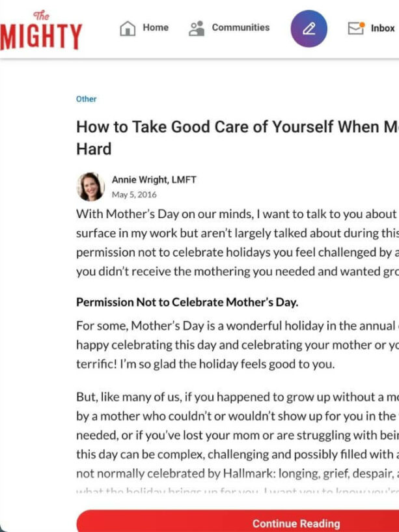
Task: Click the Inbox envelope icon
Action: click(356, 28)
